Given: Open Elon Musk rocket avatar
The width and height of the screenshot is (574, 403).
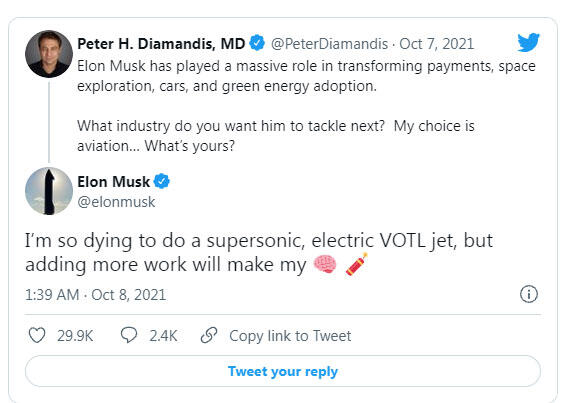Looking at the screenshot, I should tap(49, 191).
